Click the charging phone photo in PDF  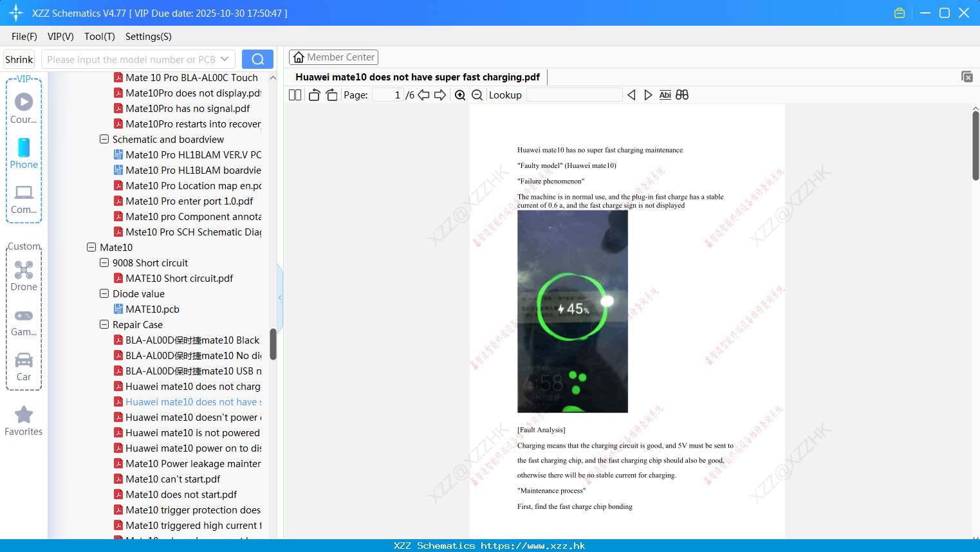(x=573, y=311)
